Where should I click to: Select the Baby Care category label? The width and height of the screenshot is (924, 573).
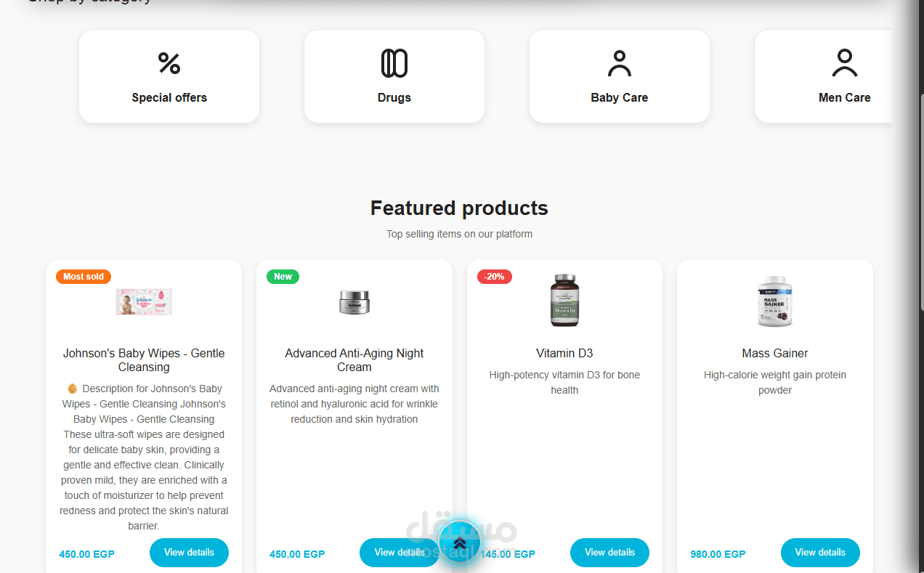tap(620, 97)
